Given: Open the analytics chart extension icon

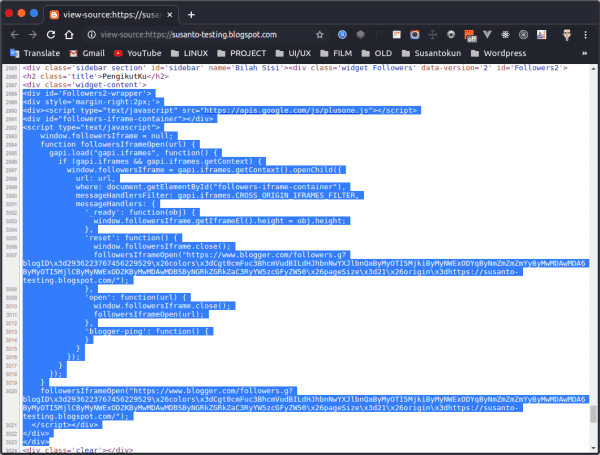Looking at the screenshot, I should 541,35.
